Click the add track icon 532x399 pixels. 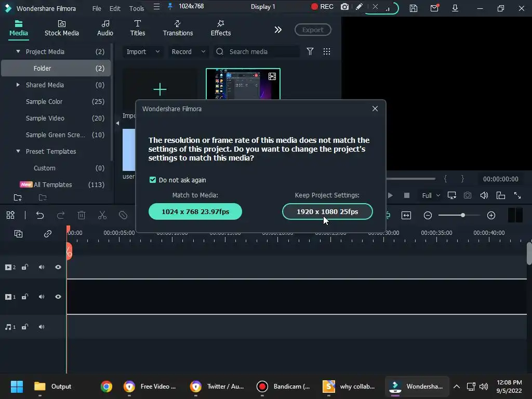coord(18,234)
